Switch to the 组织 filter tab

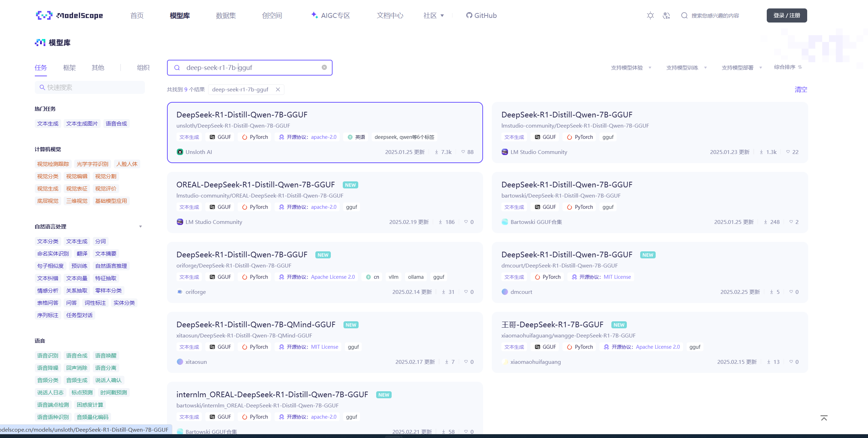tap(143, 67)
